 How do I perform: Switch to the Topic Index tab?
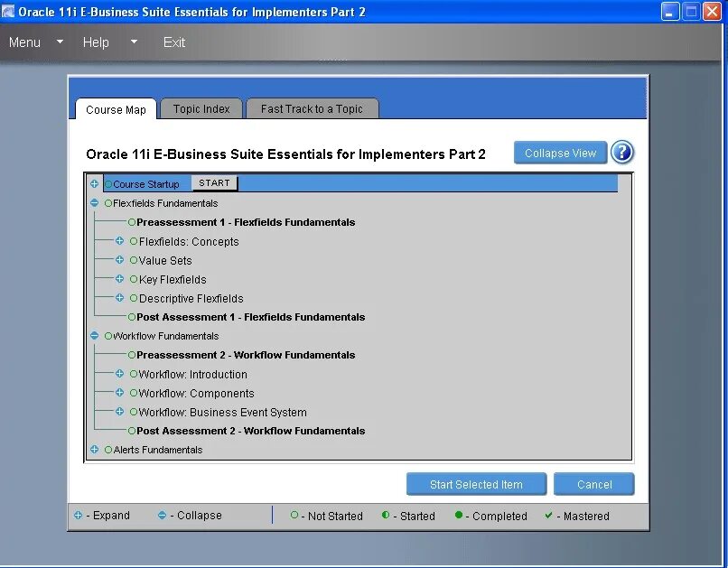(201, 108)
